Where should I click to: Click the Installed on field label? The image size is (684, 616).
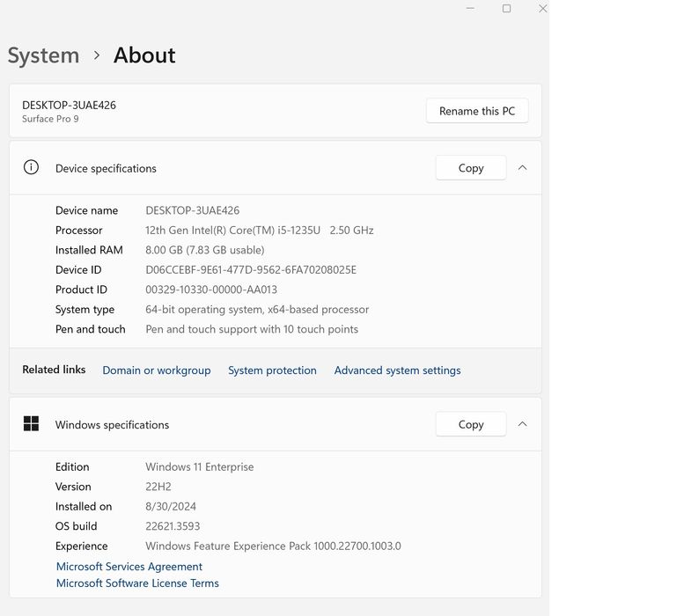pos(84,507)
